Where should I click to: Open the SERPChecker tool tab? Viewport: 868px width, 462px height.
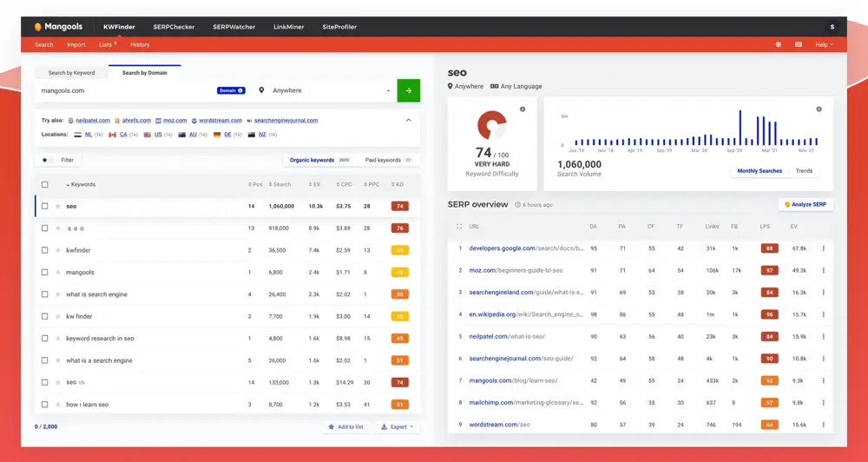(174, 27)
